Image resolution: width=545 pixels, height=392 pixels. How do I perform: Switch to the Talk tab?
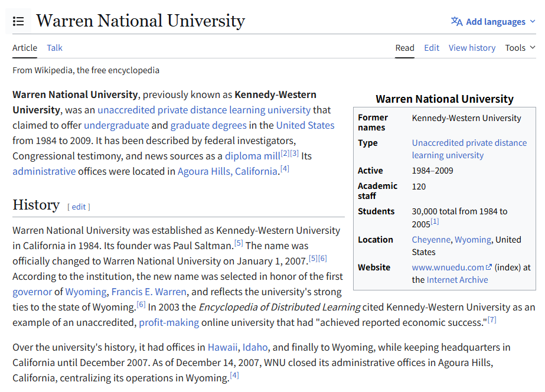pos(54,48)
